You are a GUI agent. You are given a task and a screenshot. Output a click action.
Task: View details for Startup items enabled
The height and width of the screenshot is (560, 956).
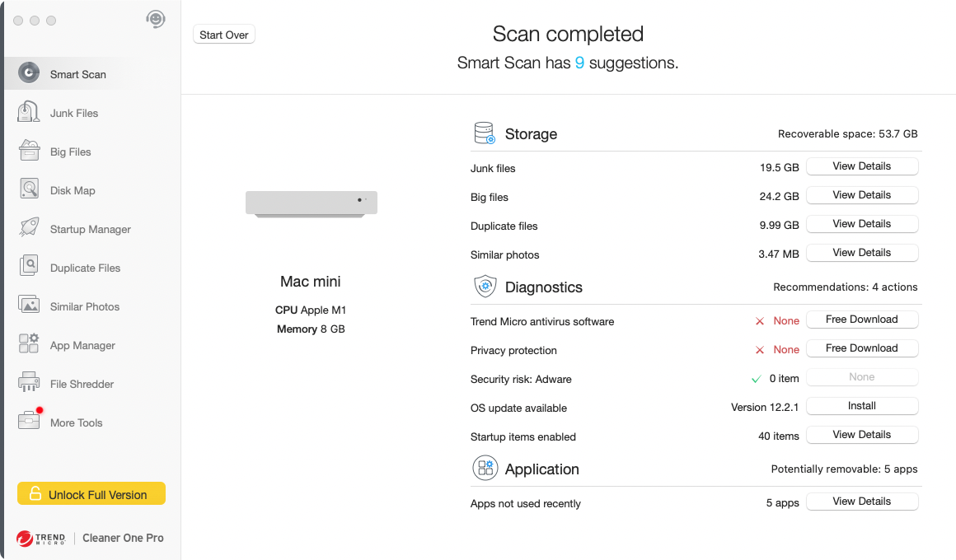(x=861, y=435)
